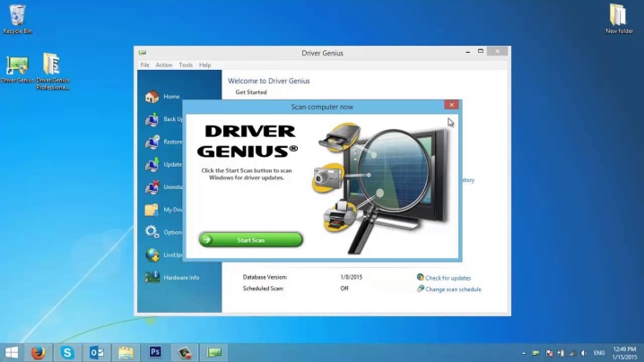Click the Scheduled Scan value Off
The height and width of the screenshot is (362, 644).
pos(344,289)
